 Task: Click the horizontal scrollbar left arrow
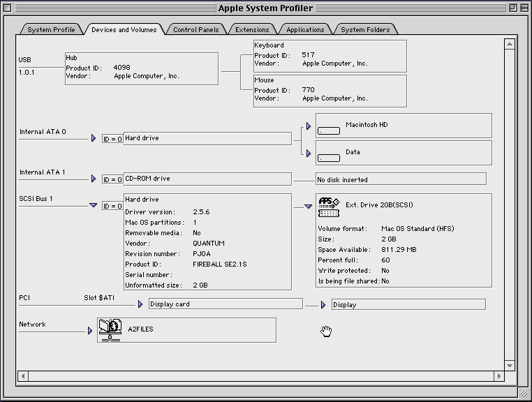(x=23, y=376)
